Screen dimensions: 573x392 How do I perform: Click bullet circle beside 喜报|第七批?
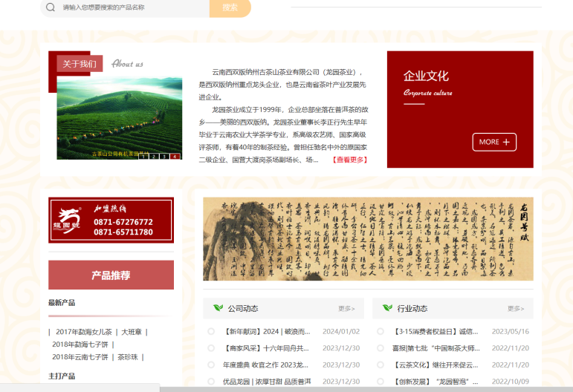click(380, 348)
